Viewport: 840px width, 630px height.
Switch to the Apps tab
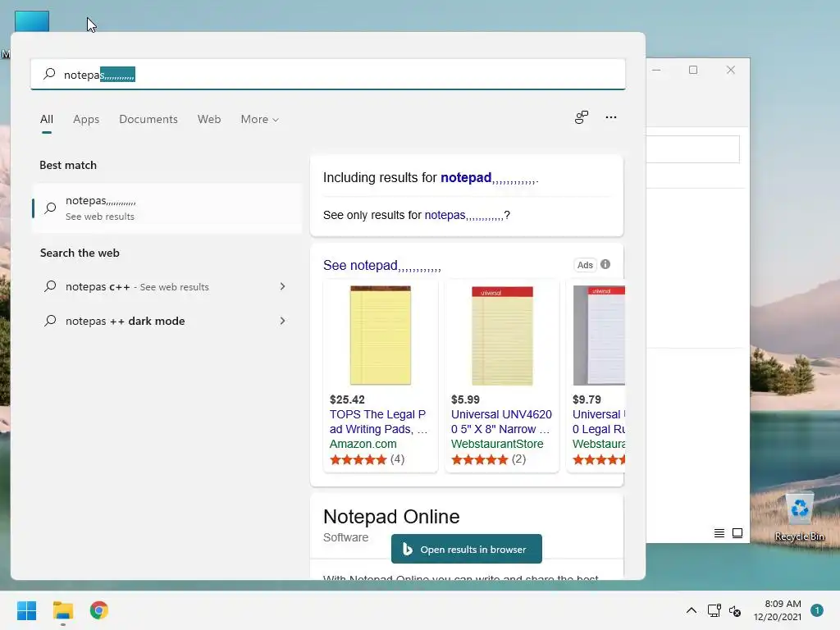coord(86,119)
